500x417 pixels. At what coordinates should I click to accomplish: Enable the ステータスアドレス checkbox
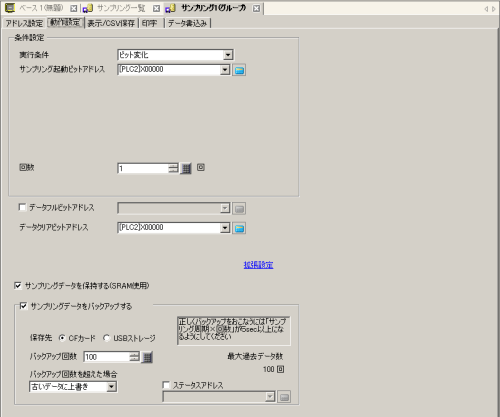[x=166, y=385]
